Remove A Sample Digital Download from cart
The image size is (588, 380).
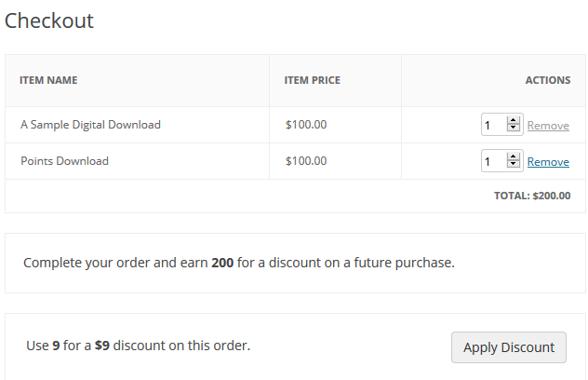(x=548, y=125)
